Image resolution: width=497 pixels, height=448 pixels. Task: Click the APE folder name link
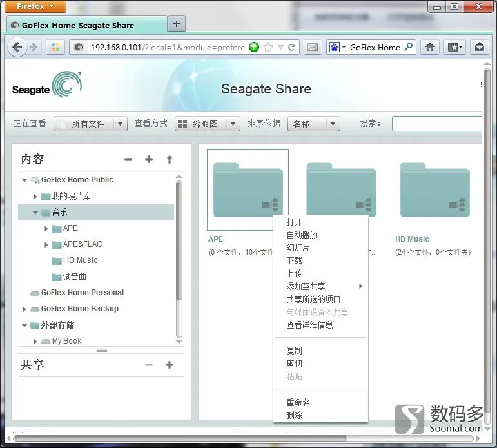(215, 239)
